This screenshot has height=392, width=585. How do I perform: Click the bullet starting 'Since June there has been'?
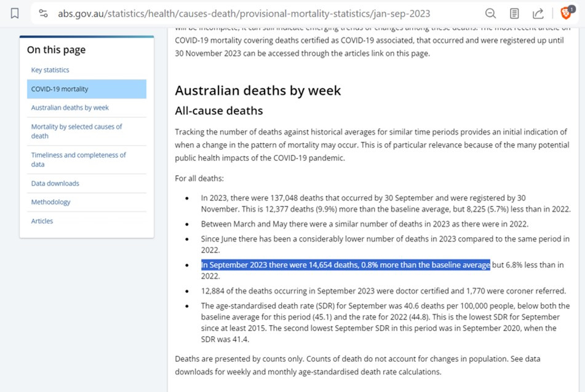(386, 245)
